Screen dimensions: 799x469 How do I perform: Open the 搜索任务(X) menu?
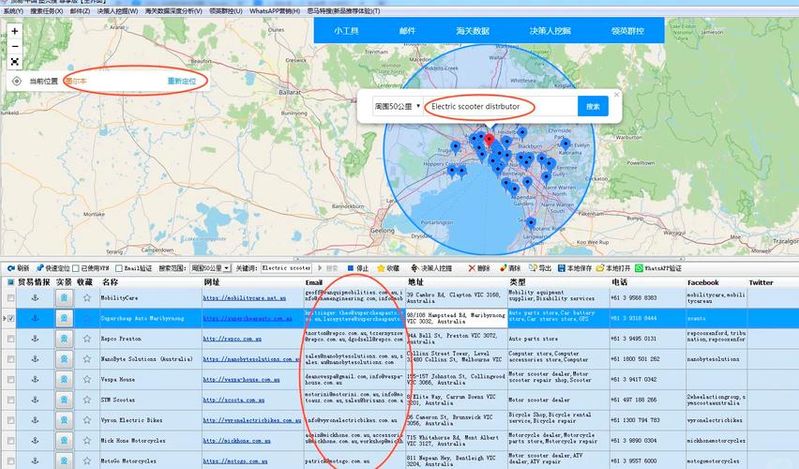46,11
